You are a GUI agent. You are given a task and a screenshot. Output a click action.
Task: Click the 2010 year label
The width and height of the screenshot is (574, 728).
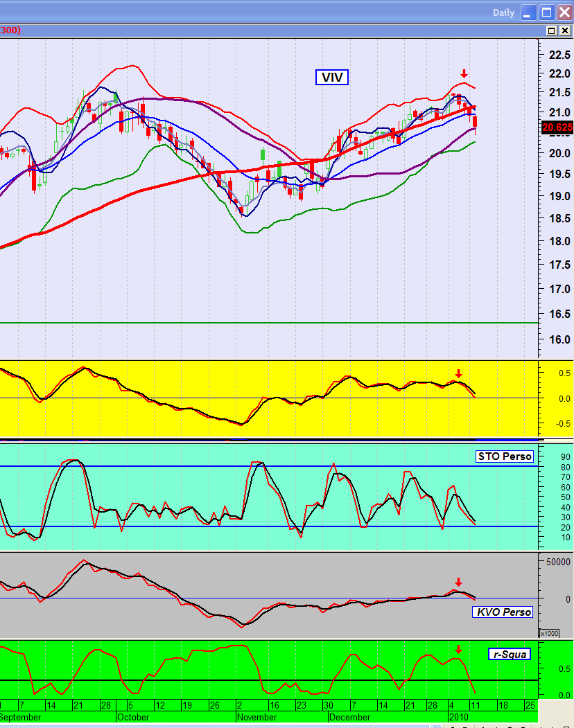pos(459,718)
